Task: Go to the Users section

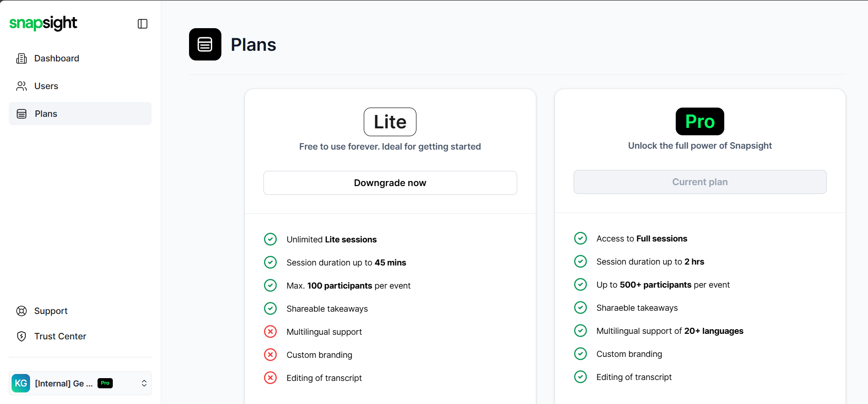Action: [46, 86]
